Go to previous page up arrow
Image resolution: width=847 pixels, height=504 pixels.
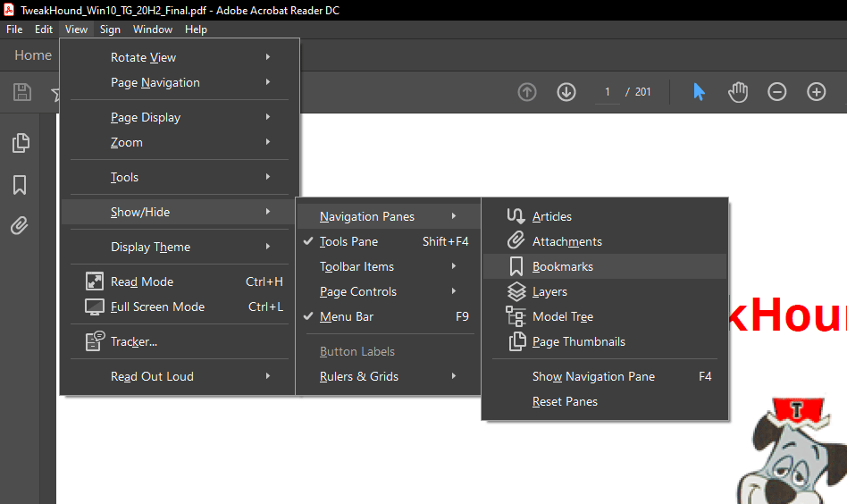[527, 92]
